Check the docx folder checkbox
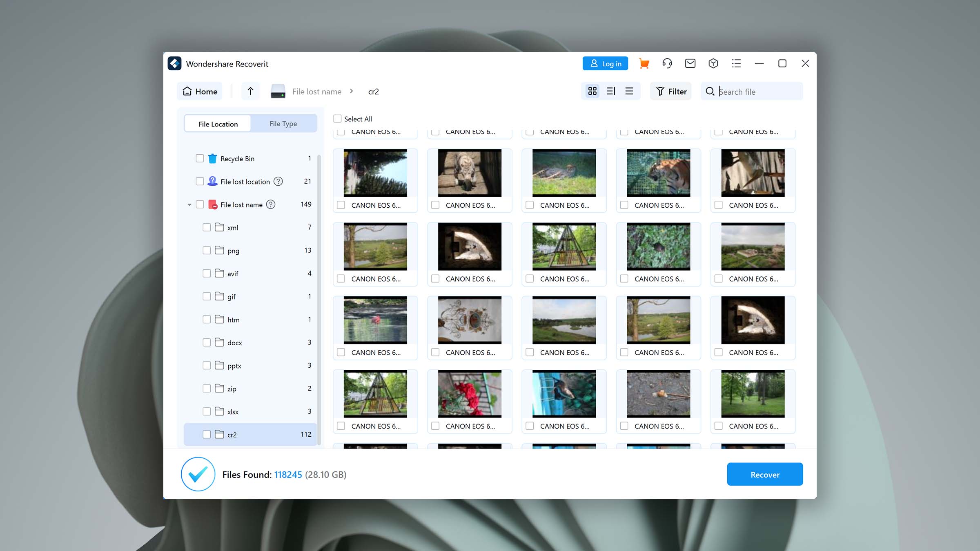The image size is (980, 551). [207, 342]
